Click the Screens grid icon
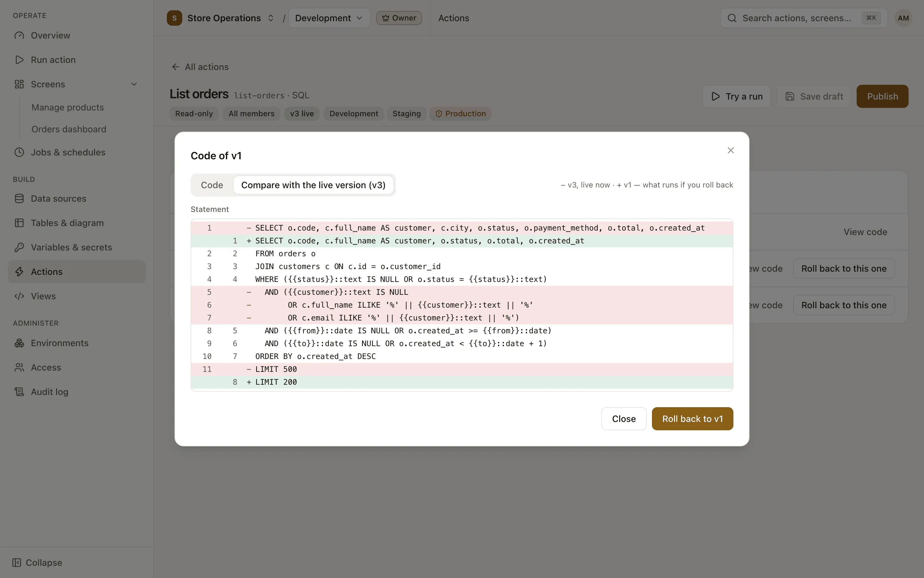 [x=19, y=84]
